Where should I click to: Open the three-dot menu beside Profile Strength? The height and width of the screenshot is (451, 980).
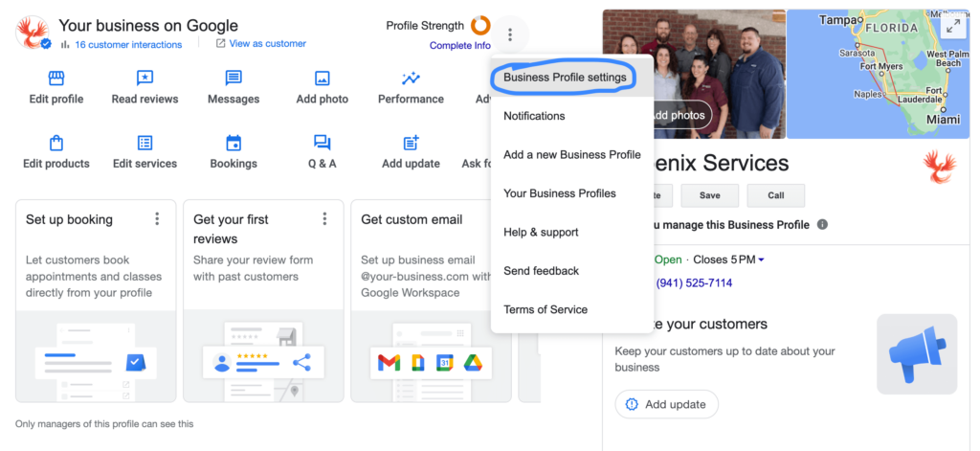point(510,35)
